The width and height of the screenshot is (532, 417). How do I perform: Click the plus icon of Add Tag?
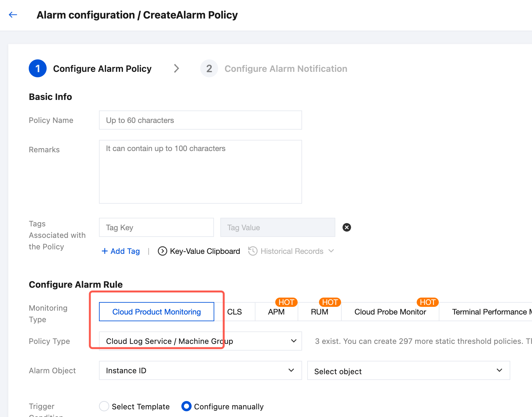[104, 251]
